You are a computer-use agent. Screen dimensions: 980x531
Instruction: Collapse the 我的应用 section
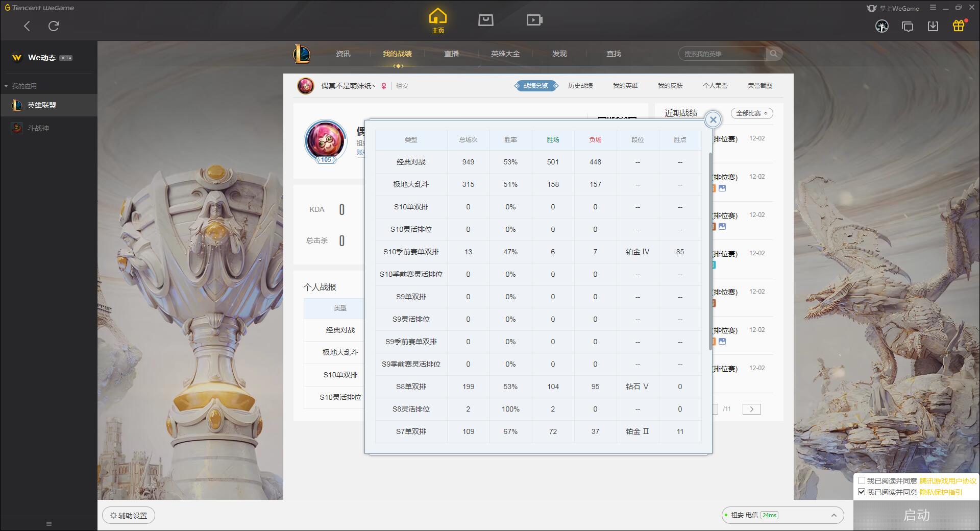tap(6, 86)
